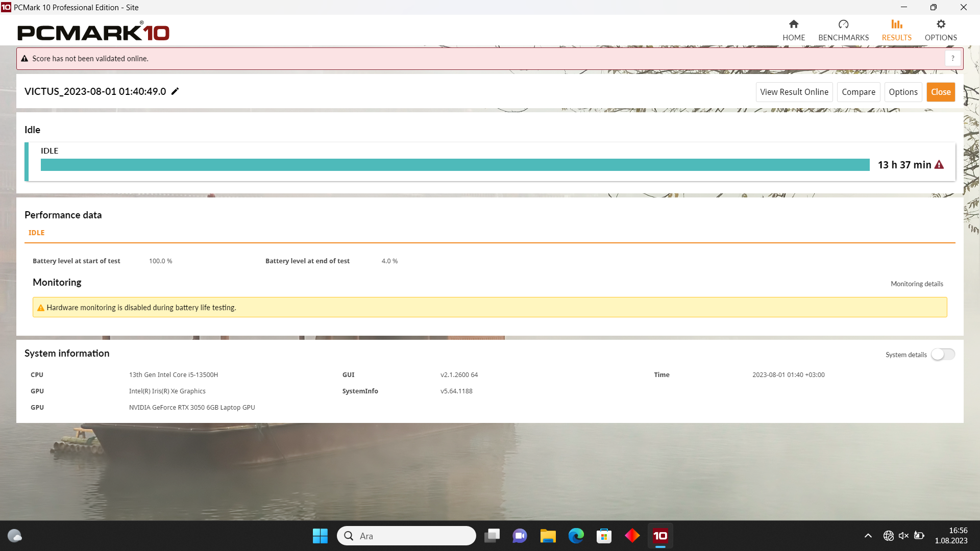Open File Explorer from taskbar
This screenshot has height=551, width=980.
pyautogui.click(x=548, y=536)
